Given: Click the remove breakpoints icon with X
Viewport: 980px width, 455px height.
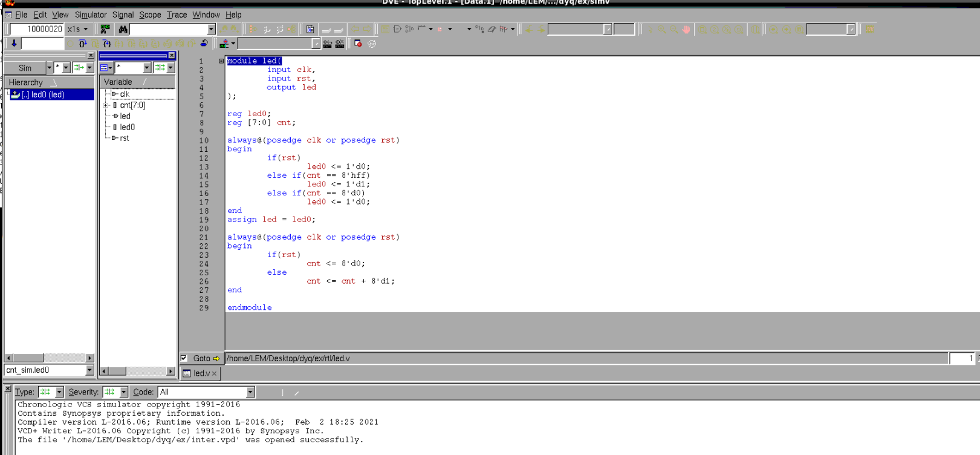Looking at the screenshot, I should pos(340,44).
